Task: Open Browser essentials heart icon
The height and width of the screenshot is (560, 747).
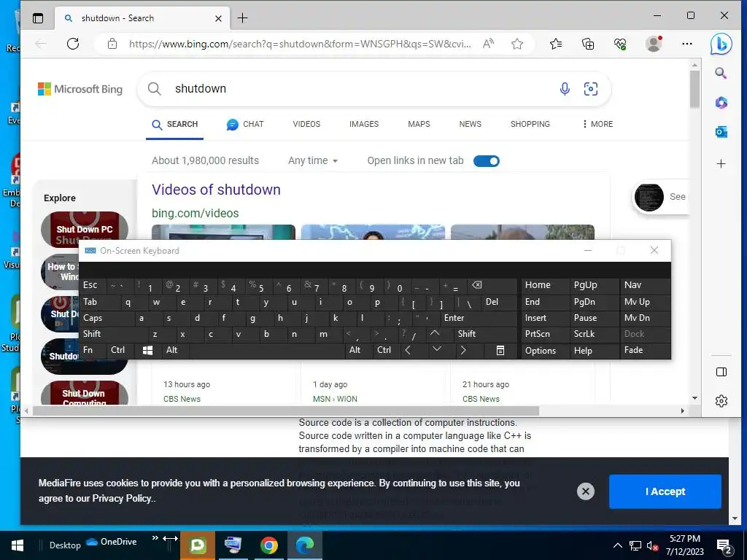Action: [x=620, y=44]
